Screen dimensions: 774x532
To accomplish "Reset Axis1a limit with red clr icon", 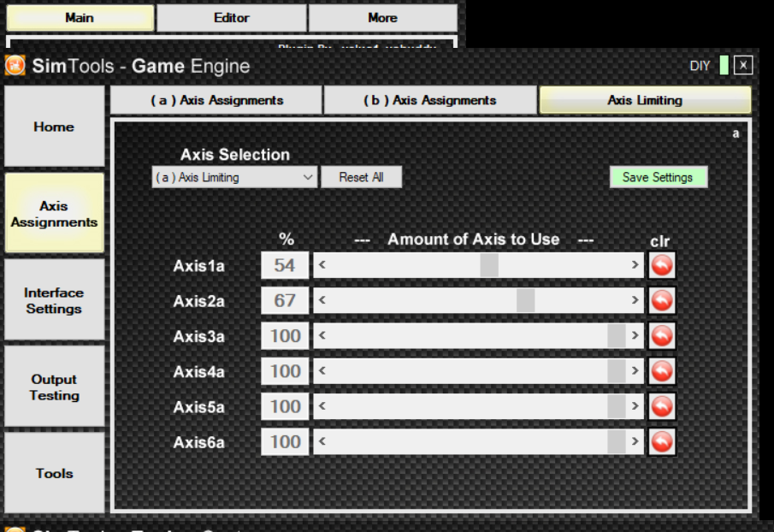I will [x=661, y=265].
